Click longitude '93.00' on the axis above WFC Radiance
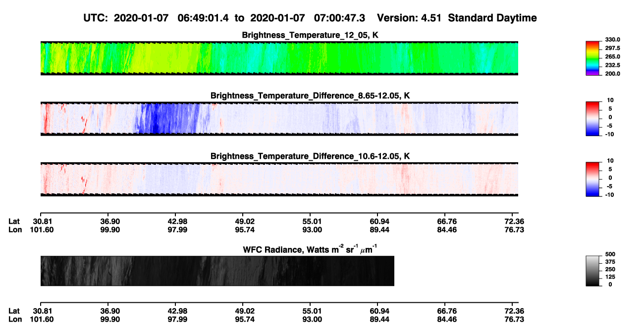The width and height of the screenshot is (644, 330). [x=313, y=230]
